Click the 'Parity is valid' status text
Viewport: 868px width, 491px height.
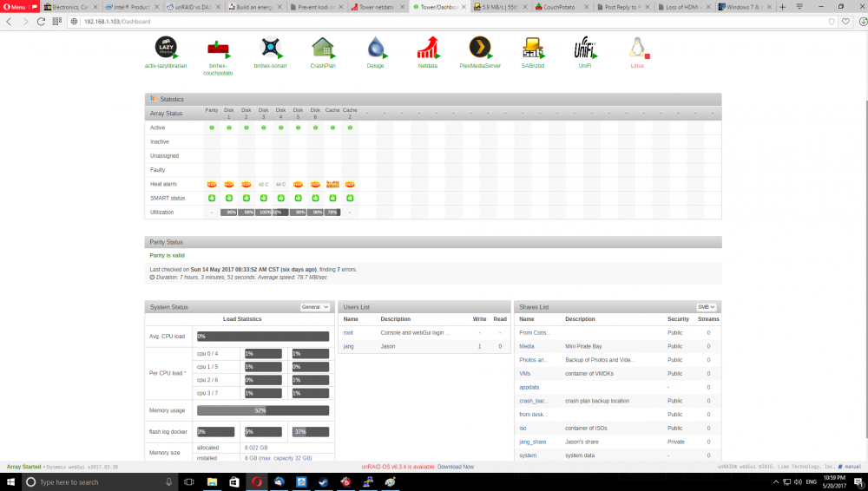coord(168,256)
